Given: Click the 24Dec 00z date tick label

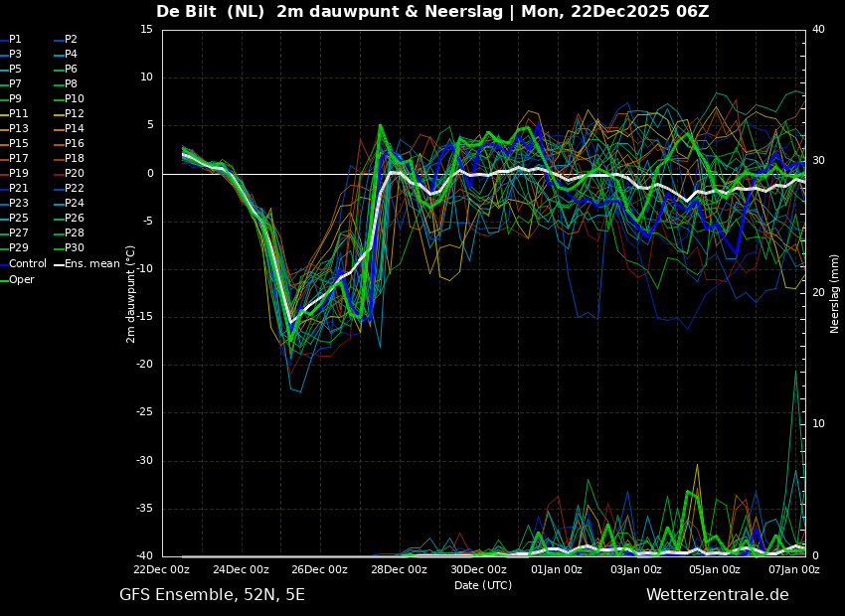Looking at the screenshot, I should [x=241, y=569].
